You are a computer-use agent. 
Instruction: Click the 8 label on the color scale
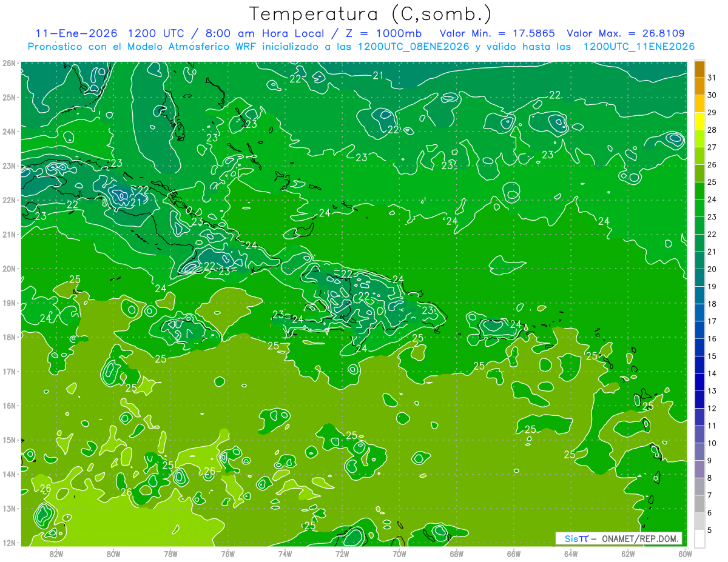[710, 478]
